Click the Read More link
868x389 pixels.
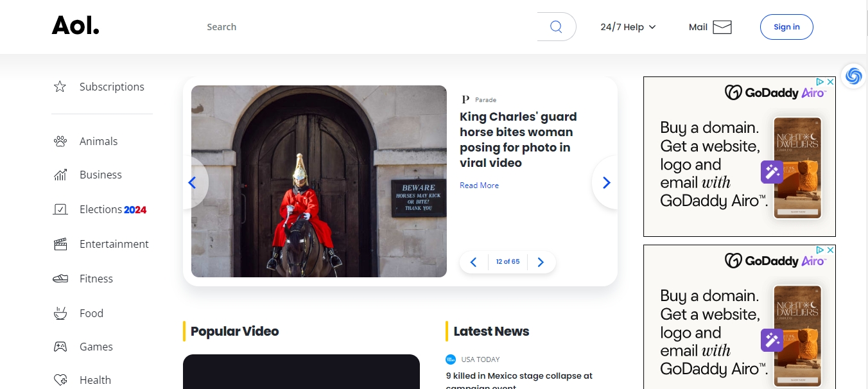click(x=479, y=186)
